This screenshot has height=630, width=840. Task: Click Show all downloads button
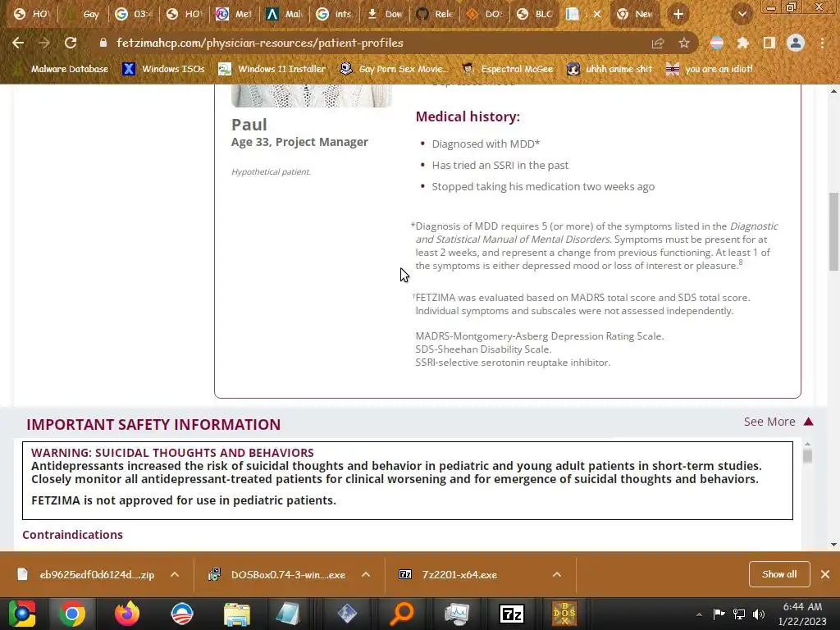click(x=779, y=574)
